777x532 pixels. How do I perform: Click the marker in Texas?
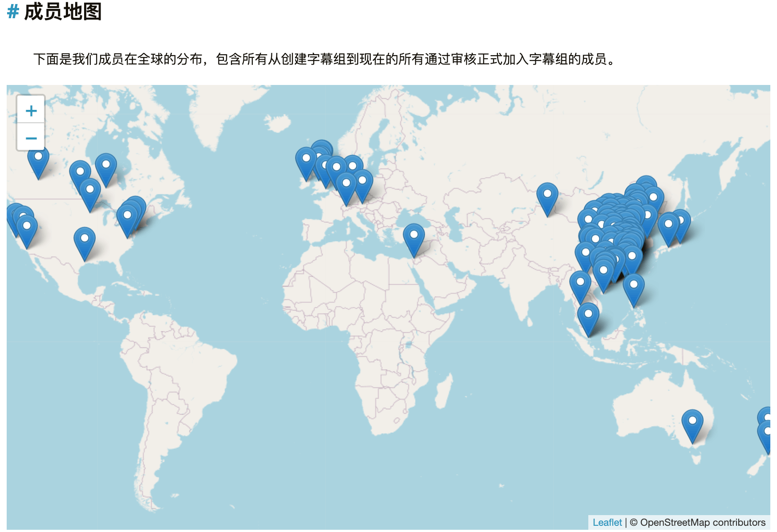(x=85, y=242)
